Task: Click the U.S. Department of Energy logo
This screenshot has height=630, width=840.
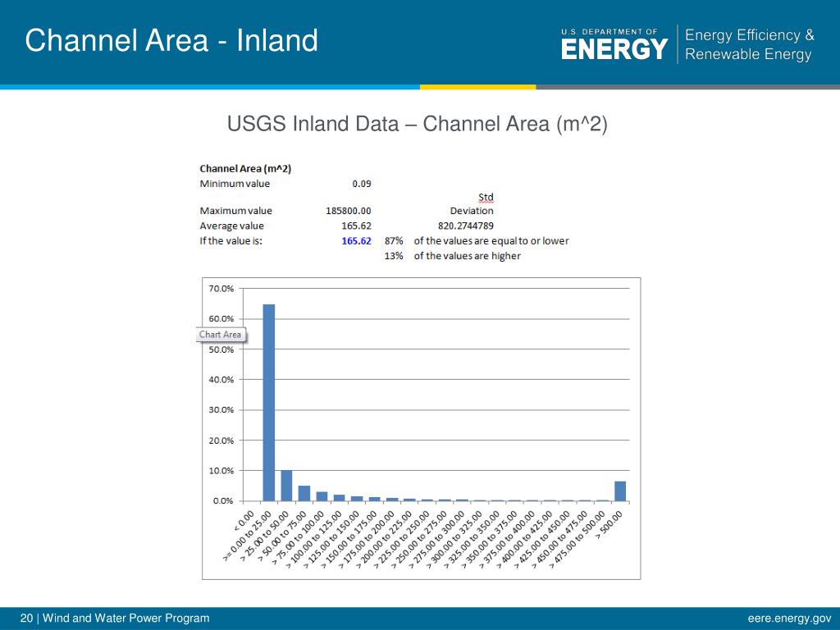Action: click(614, 44)
